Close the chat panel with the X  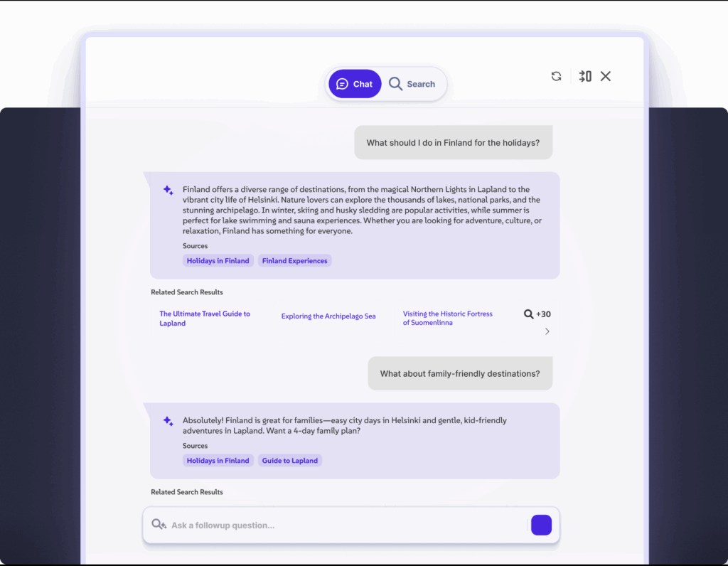606,76
